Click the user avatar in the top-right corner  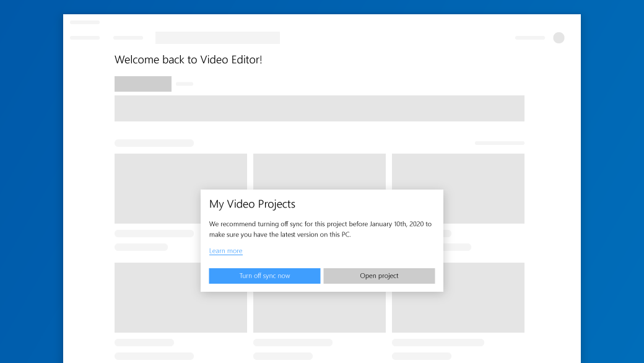tap(559, 38)
